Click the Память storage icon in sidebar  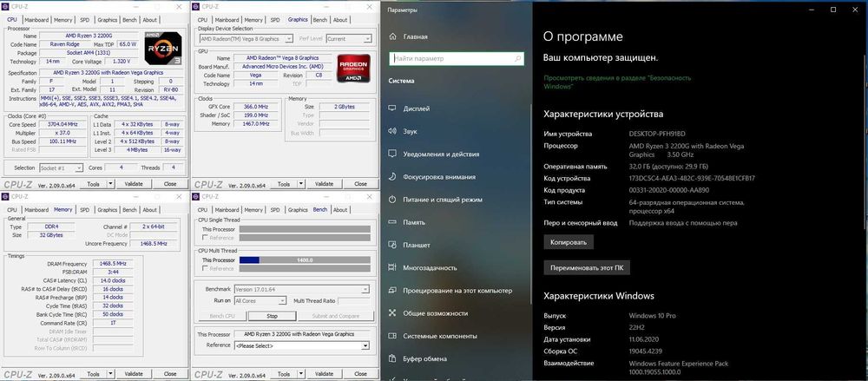tap(392, 222)
